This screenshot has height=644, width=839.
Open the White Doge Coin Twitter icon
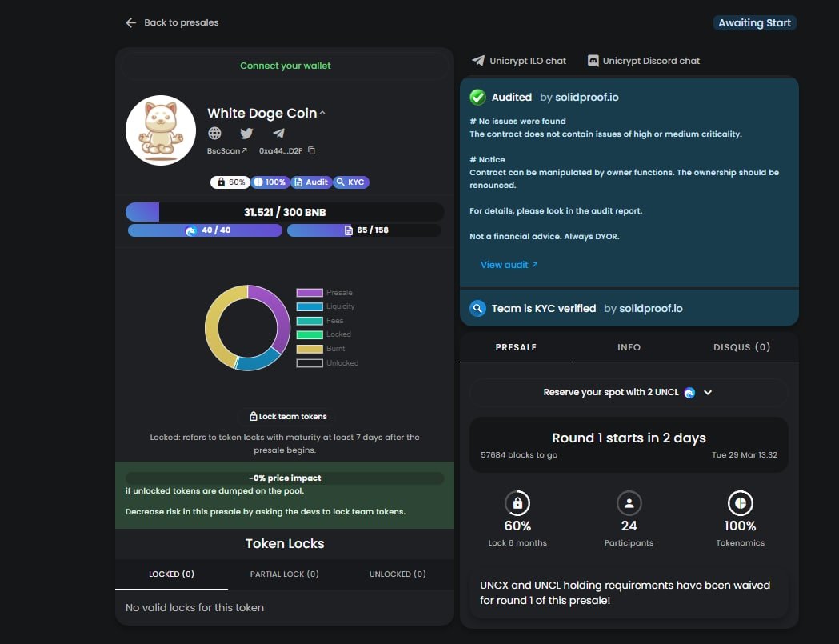coord(246,133)
